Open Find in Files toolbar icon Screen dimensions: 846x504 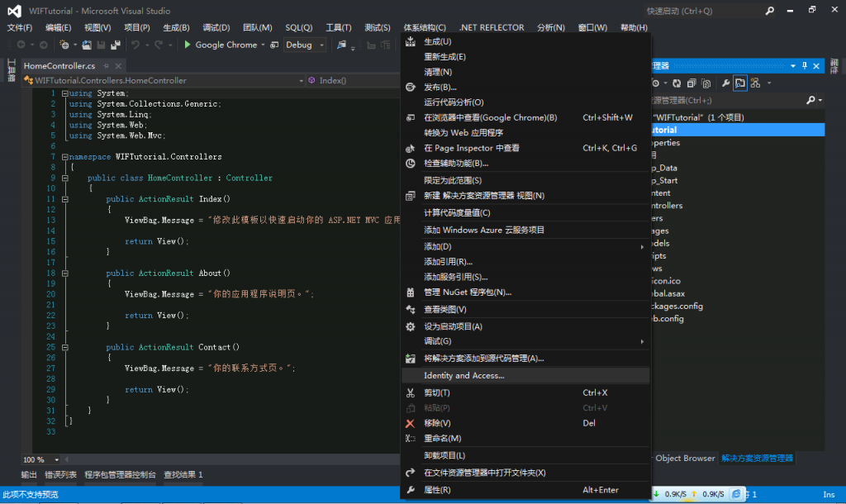[341, 45]
